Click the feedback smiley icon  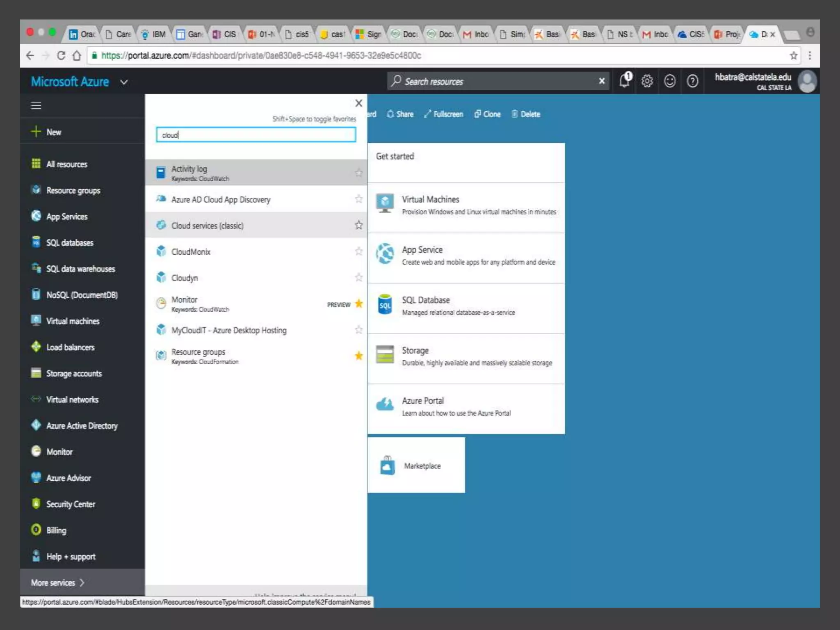click(670, 81)
